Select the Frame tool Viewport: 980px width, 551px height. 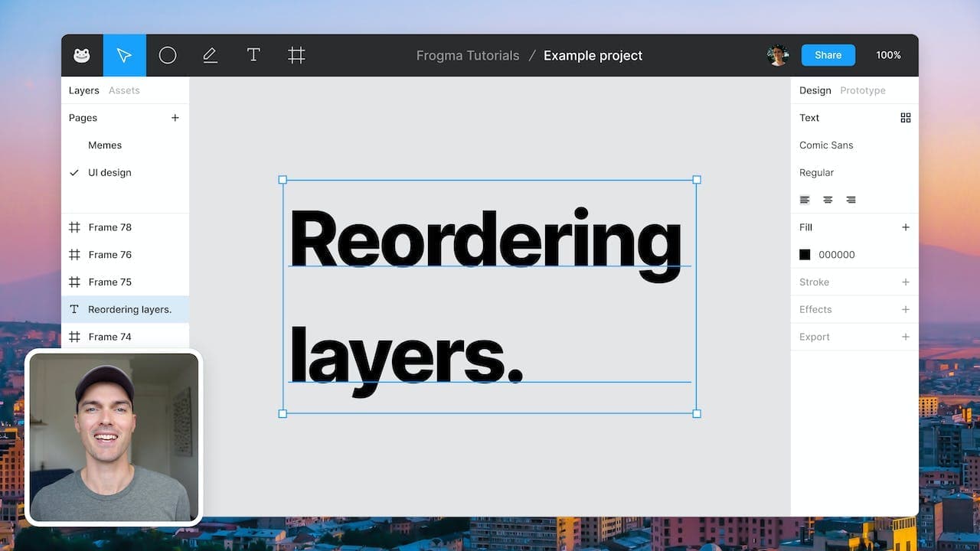pos(296,55)
